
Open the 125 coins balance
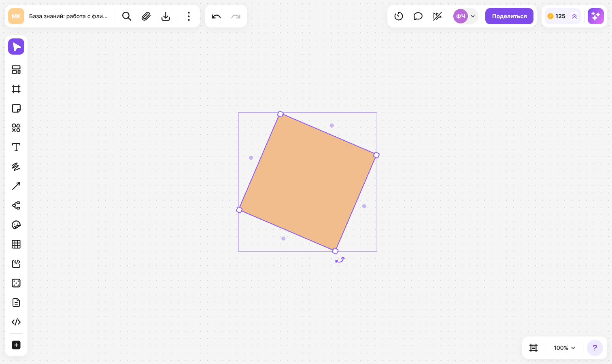(563, 16)
